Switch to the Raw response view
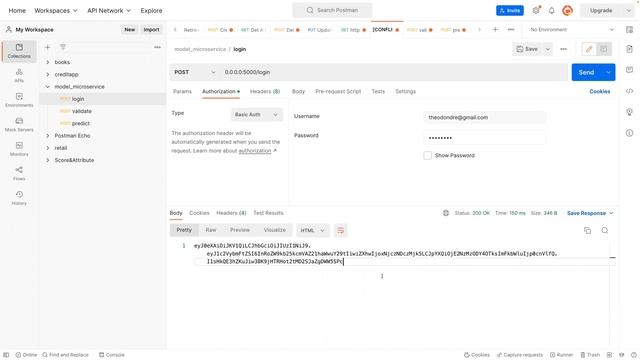This screenshot has height=360, width=640. pyautogui.click(x=211, y=230)
